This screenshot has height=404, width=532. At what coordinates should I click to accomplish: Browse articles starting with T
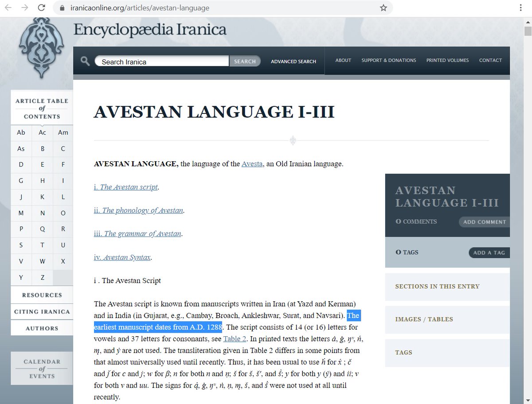[x=43, y=245]
